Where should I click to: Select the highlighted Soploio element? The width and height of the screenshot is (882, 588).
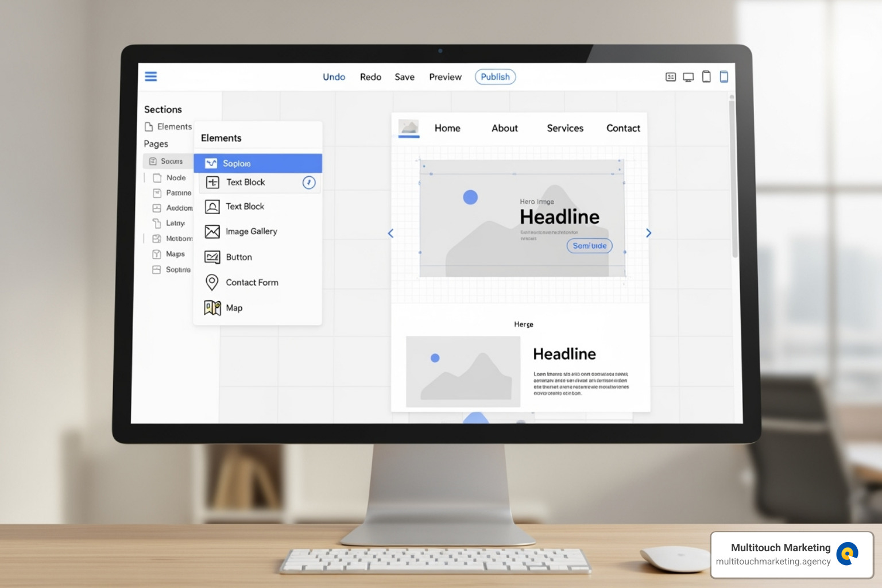pos(258,163)
